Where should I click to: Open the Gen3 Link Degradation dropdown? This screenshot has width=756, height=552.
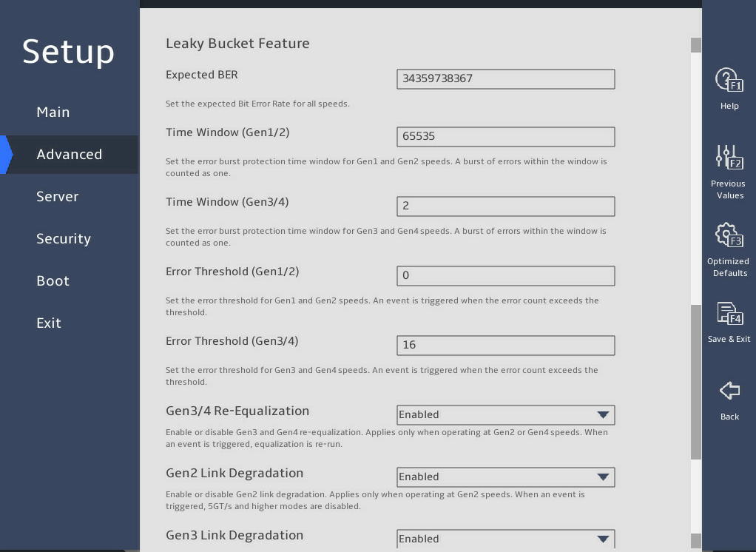[506, 539]
